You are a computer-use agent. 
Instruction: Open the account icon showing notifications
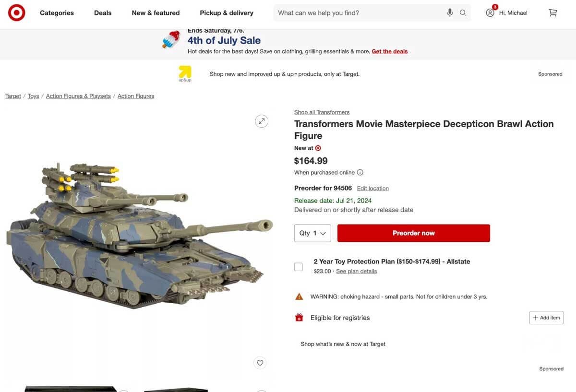pyautogui.click(x=490, y=12)
